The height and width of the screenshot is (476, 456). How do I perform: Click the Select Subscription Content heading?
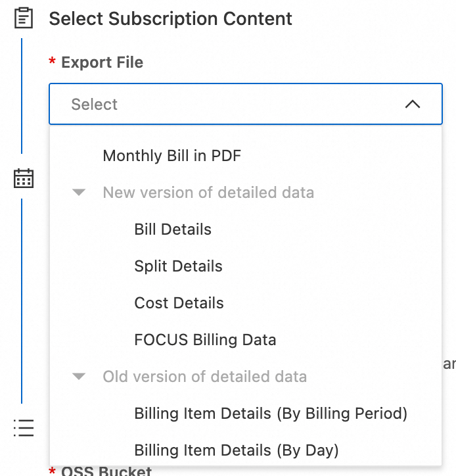point(170,18)
